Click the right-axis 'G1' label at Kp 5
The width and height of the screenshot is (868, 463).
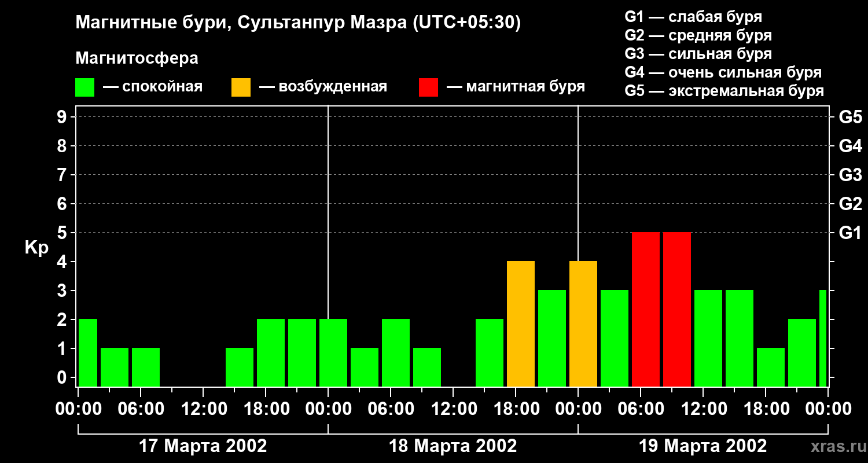(850, 233)
